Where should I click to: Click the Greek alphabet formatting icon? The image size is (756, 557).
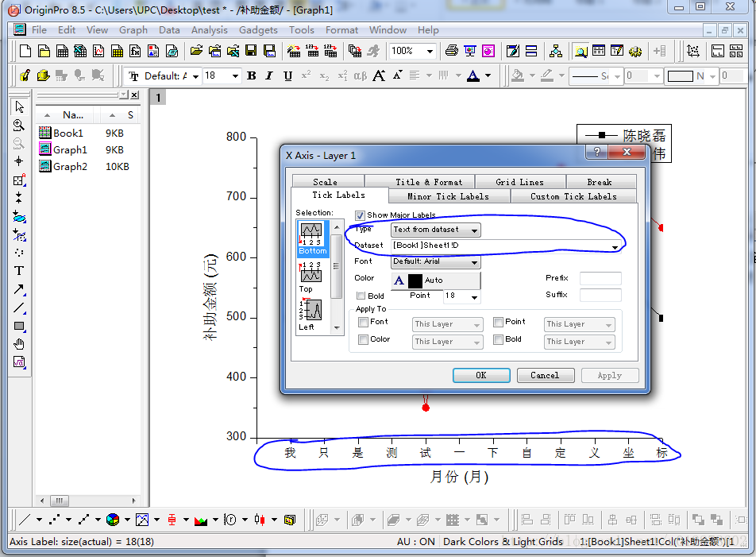pyautogui.click(x=361, y=75)
